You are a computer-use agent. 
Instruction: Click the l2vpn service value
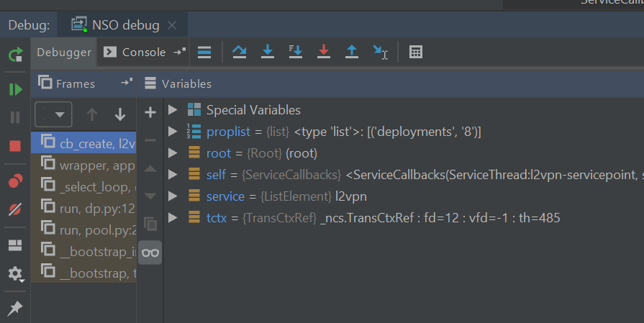[350, 196]
